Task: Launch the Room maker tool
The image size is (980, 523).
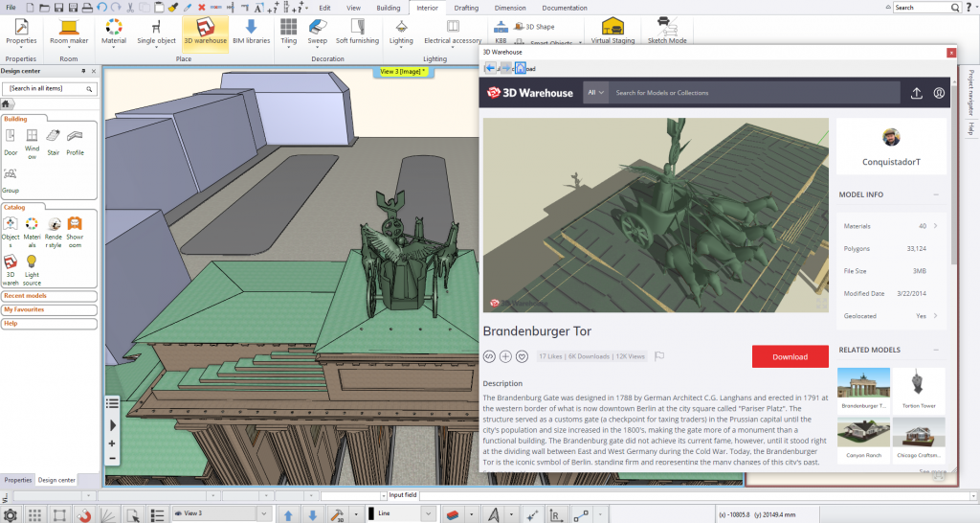Action: click(x=69, y=32)
